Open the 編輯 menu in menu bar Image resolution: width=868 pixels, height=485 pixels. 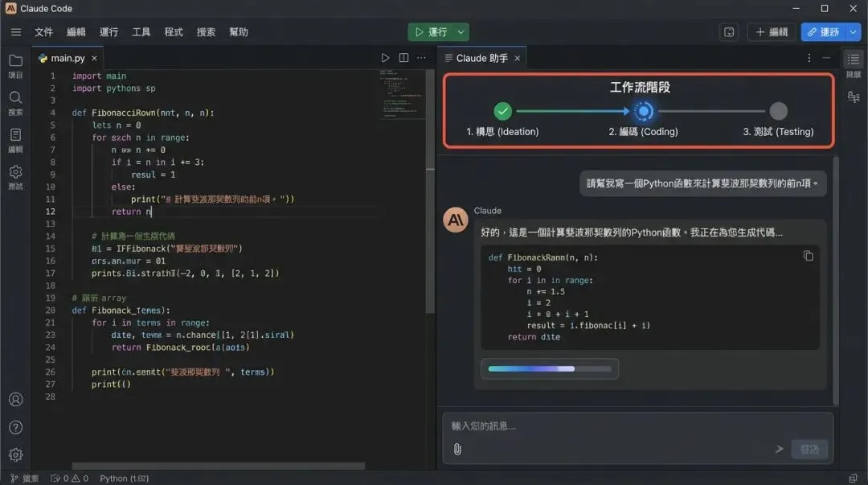(76, 32)
